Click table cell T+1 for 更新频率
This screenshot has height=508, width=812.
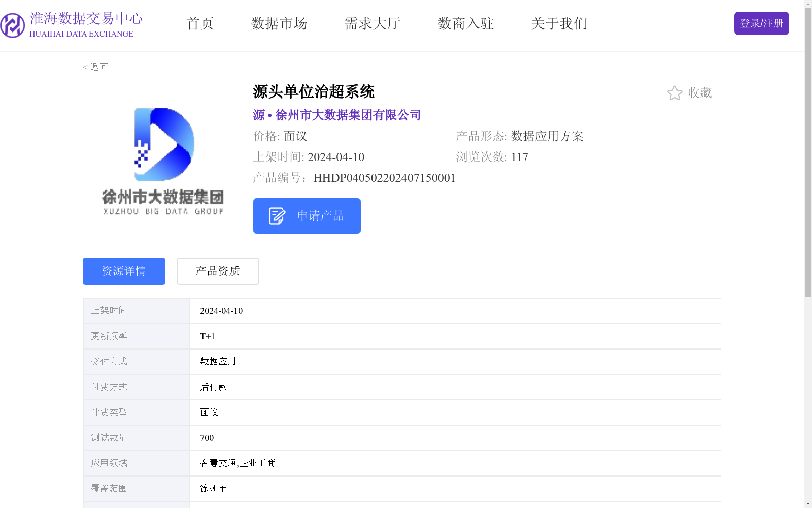[455, 336]
